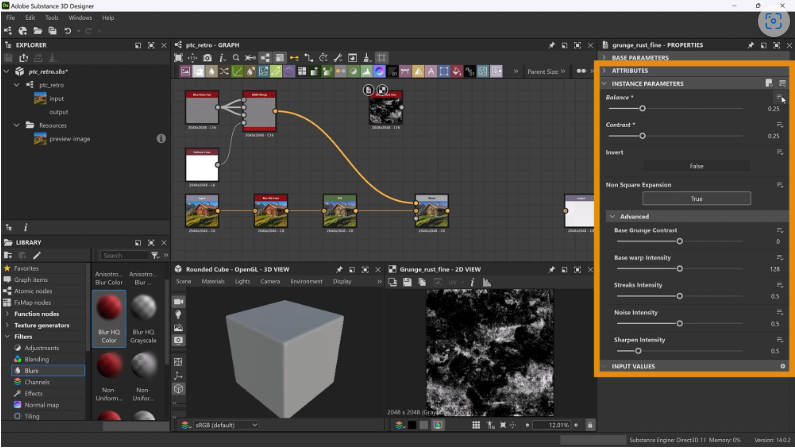Click the camera icon in 3D view sidebar

(x=178, y=302)
